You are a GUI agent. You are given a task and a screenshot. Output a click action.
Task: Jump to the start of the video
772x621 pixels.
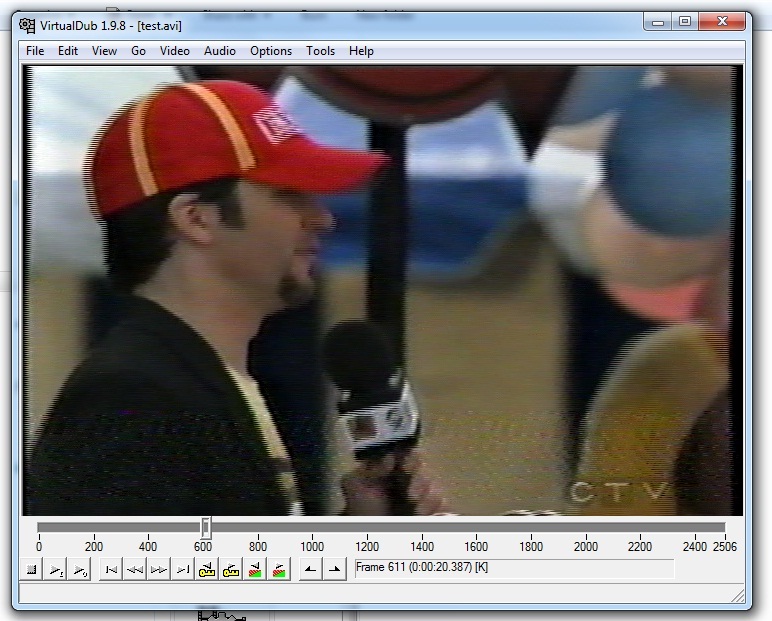click(111, 569)
